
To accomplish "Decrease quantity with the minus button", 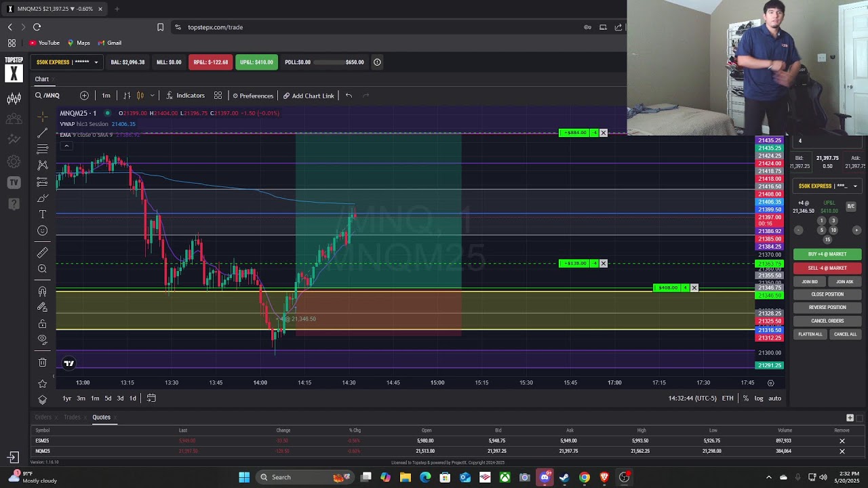I will pos(798,230).
